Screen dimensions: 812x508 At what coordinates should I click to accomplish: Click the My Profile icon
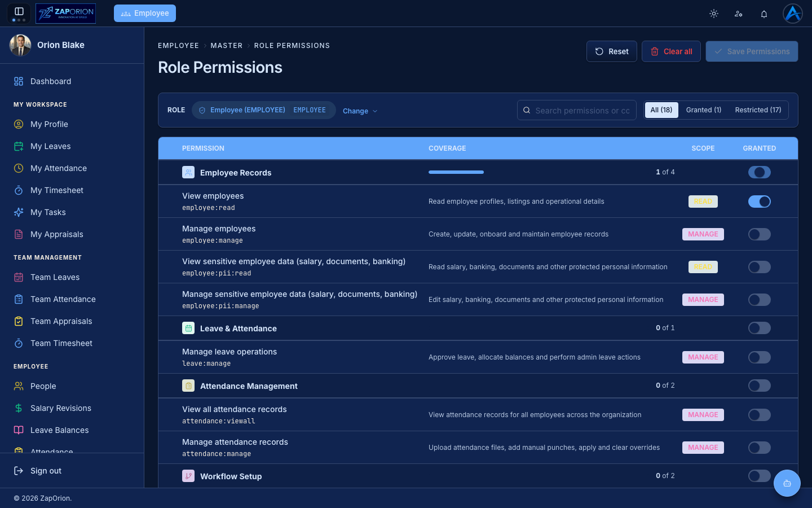coord(19,124)
